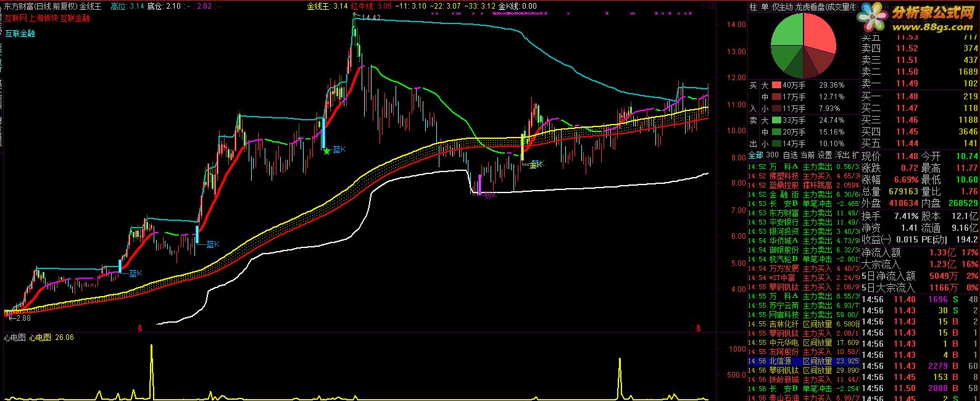This screenshot has width=980, height=401.
Task: Switch to the 柱 chart view tab
Action: (753, 7)
